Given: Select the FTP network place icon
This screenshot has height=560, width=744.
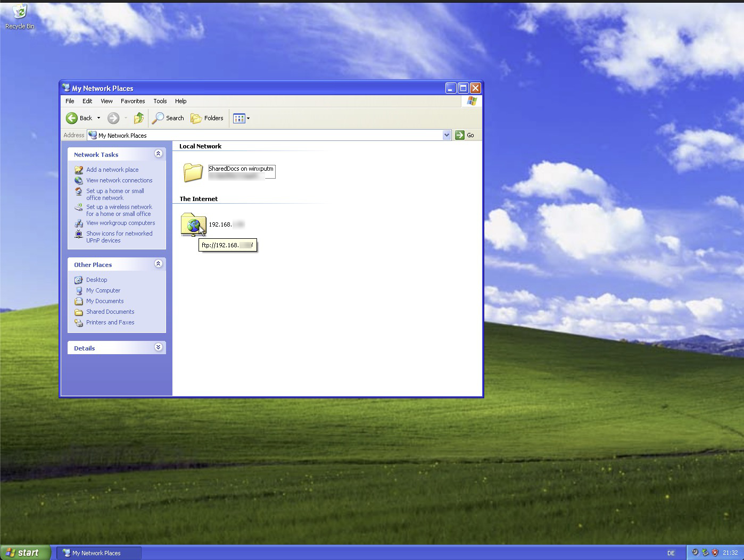Looking at the screenshot, I should [193, 224].
